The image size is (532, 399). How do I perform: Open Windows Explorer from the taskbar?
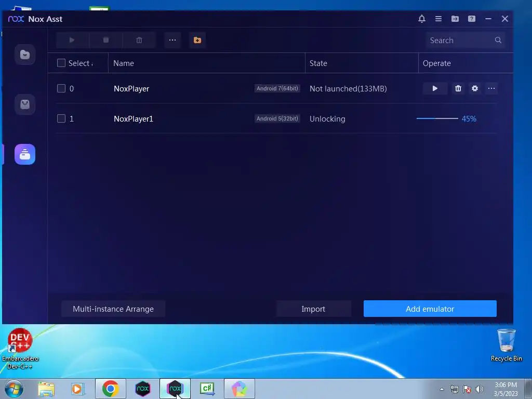(x=46, y=389)
